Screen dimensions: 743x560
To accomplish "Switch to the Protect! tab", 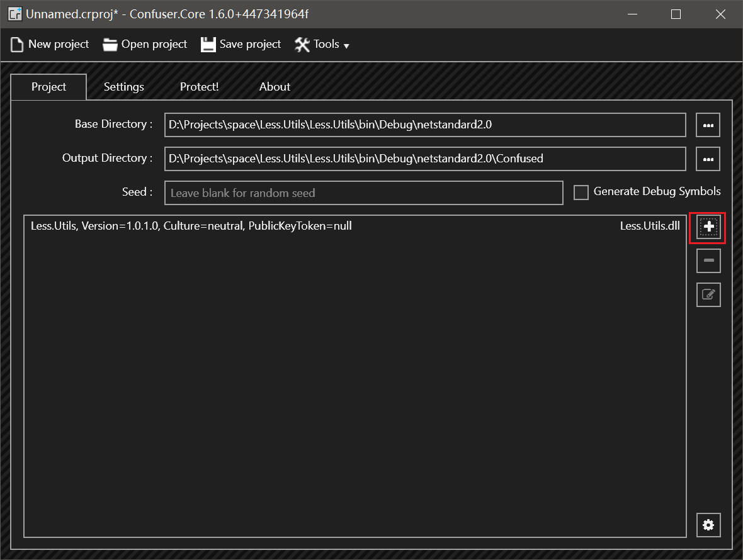I will tap(199, 87).
